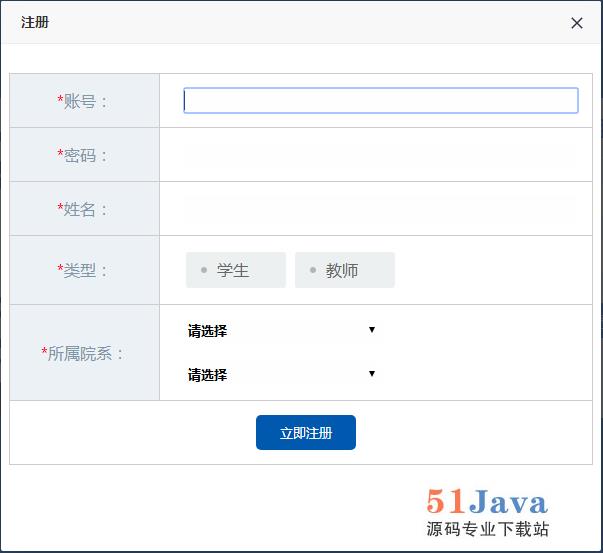Screen dimensions: 603x553
Task: Click the bullet dot beside 学生
Action: point(204,270)
